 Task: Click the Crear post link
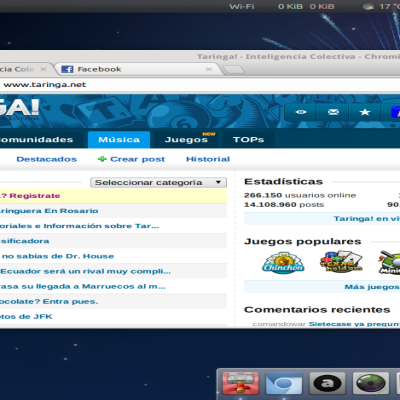(x=137, y=159)
